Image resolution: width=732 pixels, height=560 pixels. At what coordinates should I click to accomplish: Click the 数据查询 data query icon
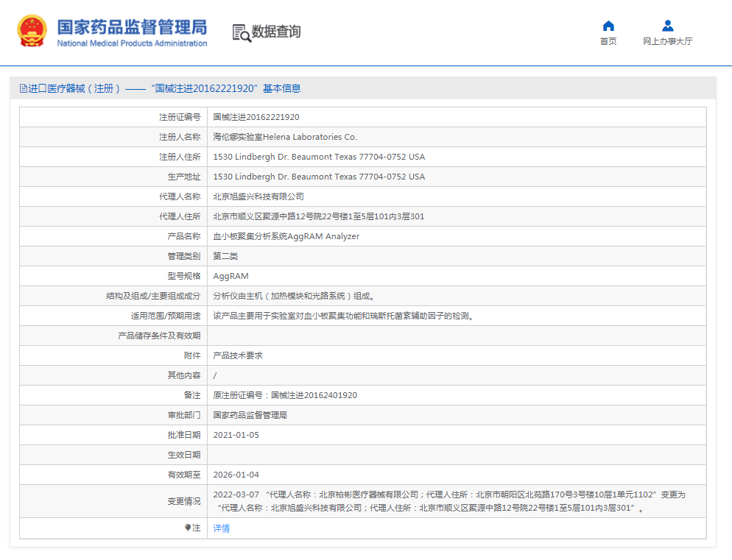pyautogui.click(x=239, y=33)
